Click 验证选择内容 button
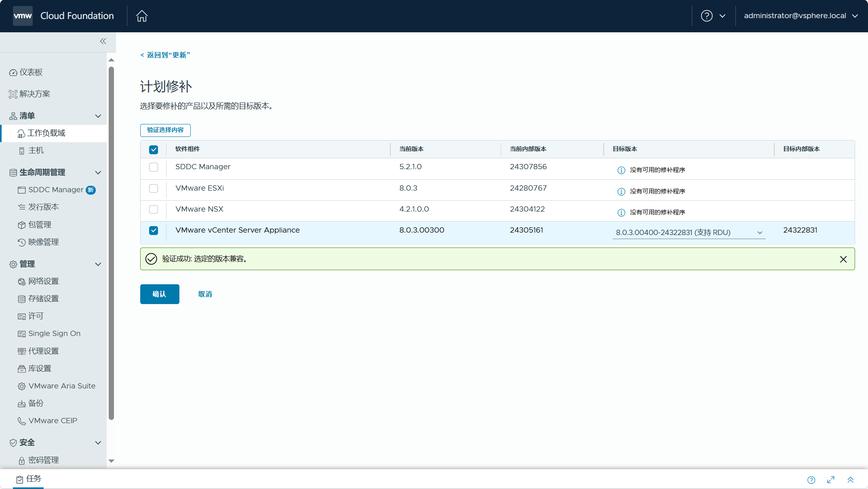The height and width of the screenshot is (489, 868). coord(165,130)
